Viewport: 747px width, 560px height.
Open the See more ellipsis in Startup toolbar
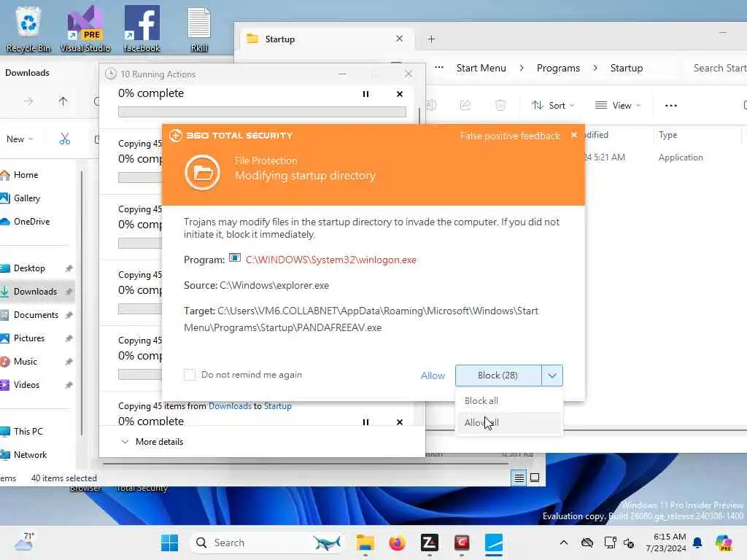point(671,106)
